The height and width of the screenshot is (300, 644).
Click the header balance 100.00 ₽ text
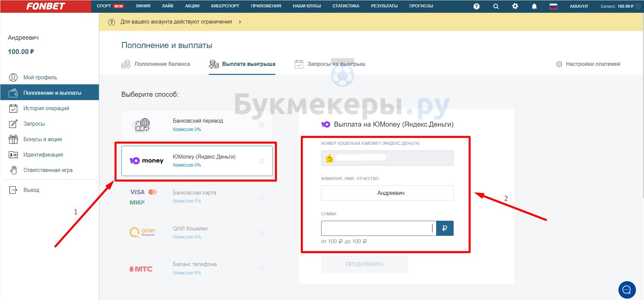[x=626, y=6]
